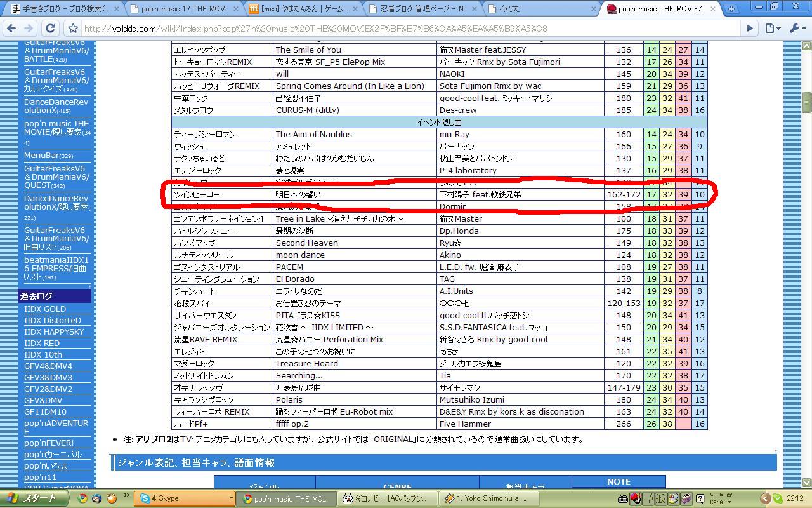
Task: Bookmark this page with the star icon
Action: point(73,29)
